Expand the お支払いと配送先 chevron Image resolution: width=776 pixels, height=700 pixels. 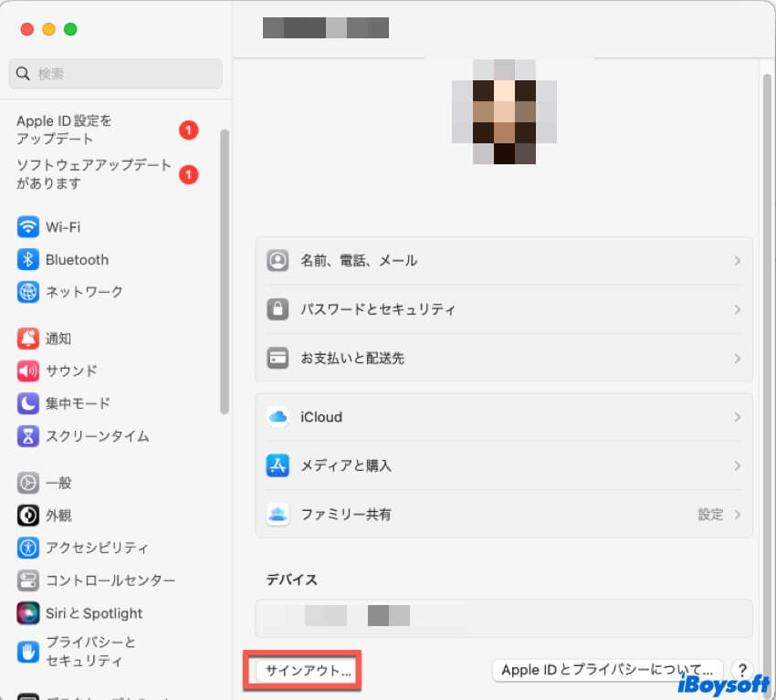tap(738, 358)
